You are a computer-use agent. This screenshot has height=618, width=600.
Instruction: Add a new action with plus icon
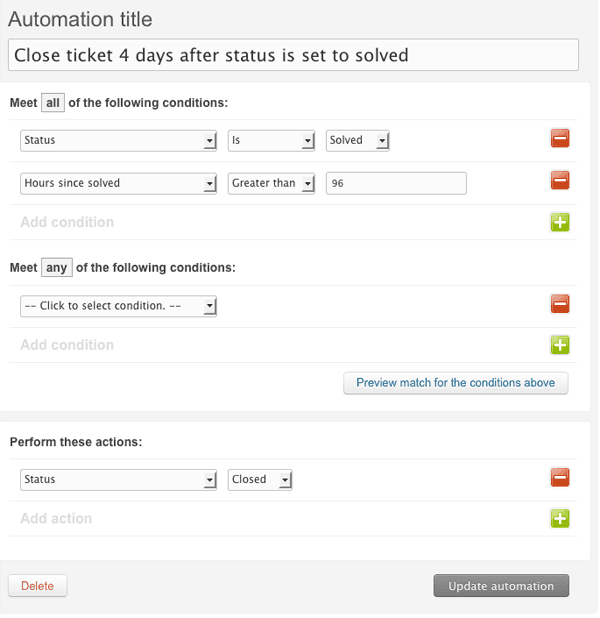point(560,518)
